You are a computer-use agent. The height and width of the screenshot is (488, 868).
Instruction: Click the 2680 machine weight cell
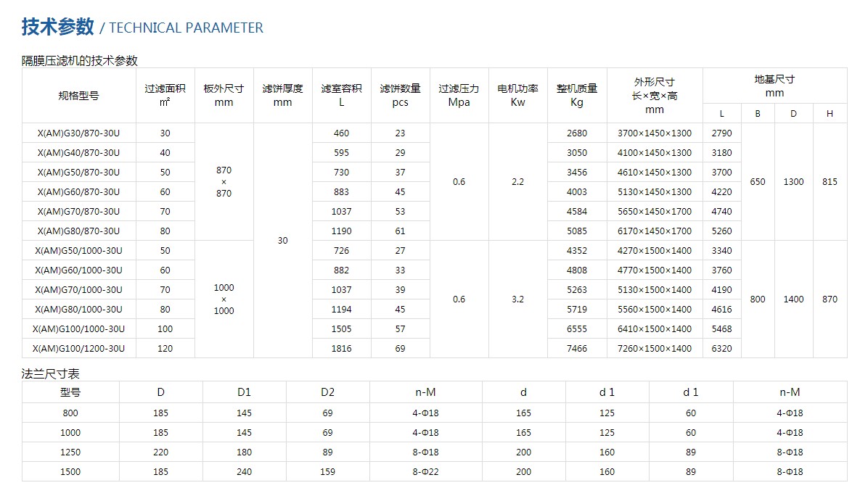[x=578, y=133]
